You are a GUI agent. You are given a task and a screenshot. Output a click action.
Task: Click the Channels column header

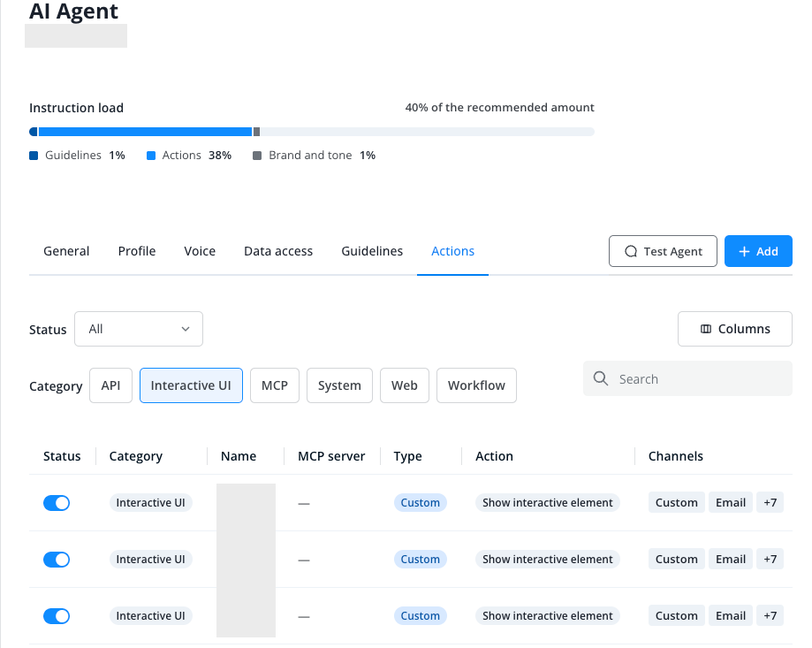pos(676,456)
